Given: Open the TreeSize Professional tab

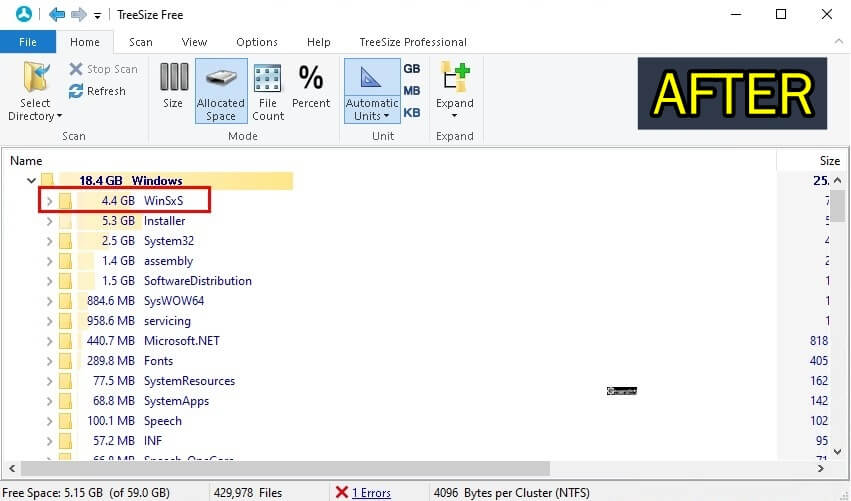Looking at the screenshot, I should (x=413, y=42).
